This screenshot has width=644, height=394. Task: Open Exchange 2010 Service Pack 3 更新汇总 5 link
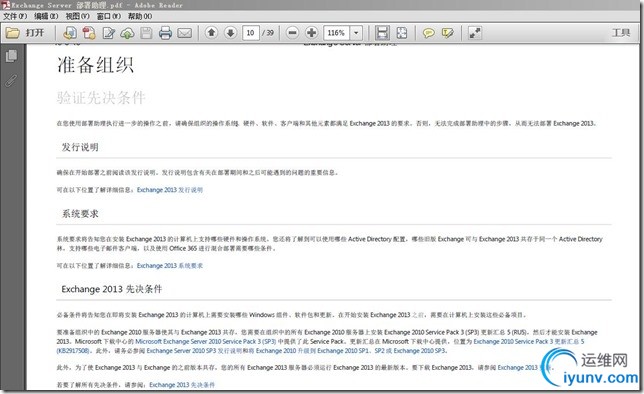(529, 341)
